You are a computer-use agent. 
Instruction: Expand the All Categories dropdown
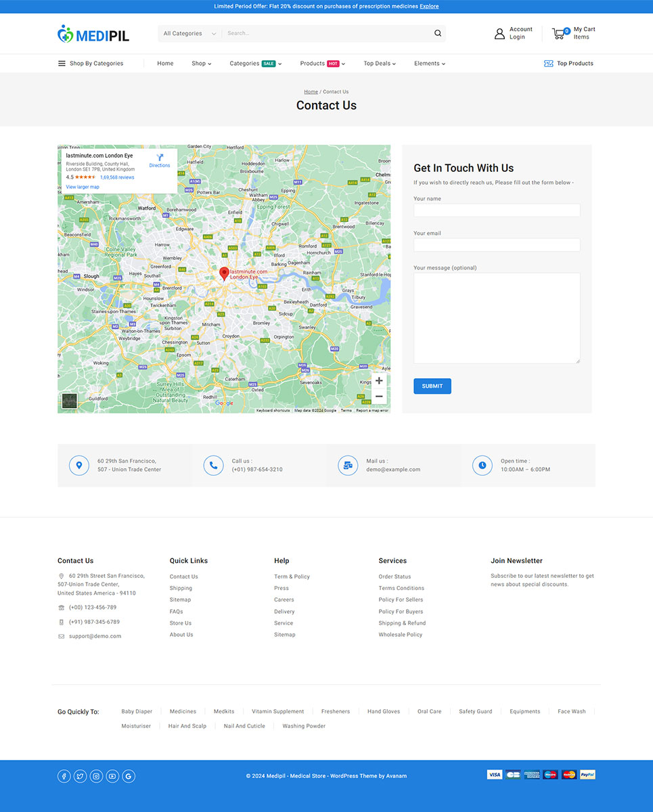[189, 33]
